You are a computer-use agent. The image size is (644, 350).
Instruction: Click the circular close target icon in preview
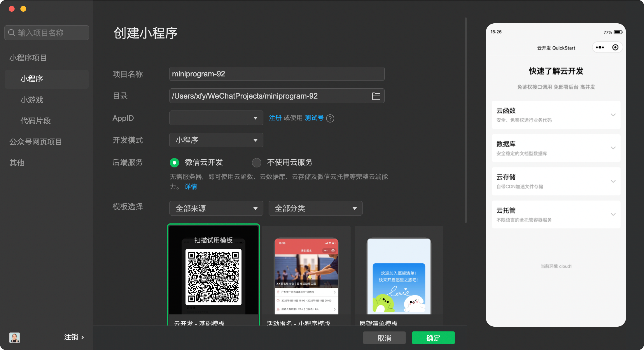pos(615,48)
